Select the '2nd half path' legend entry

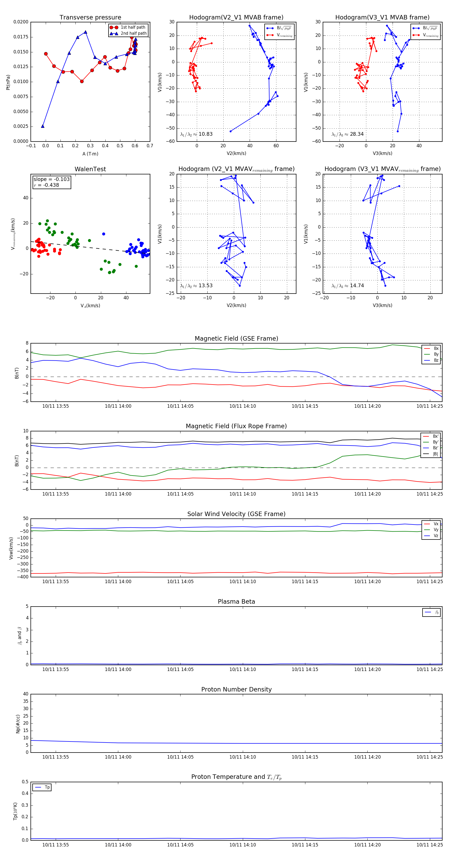[128, 33]
